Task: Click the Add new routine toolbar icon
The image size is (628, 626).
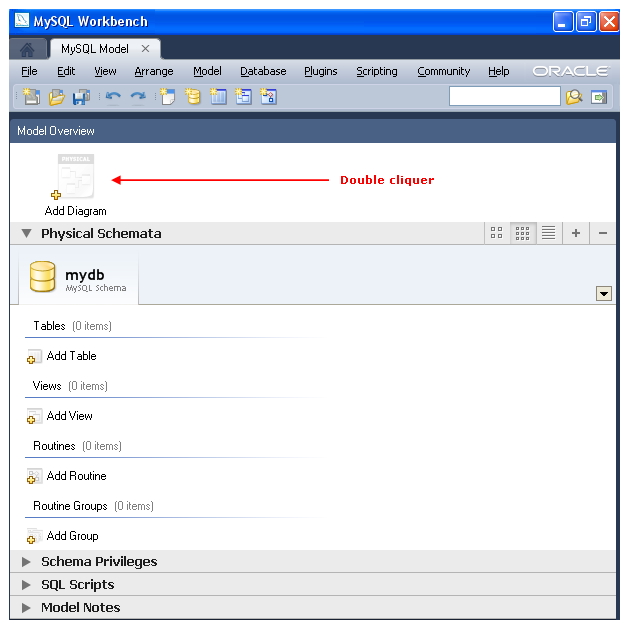Action: (268, 97)
